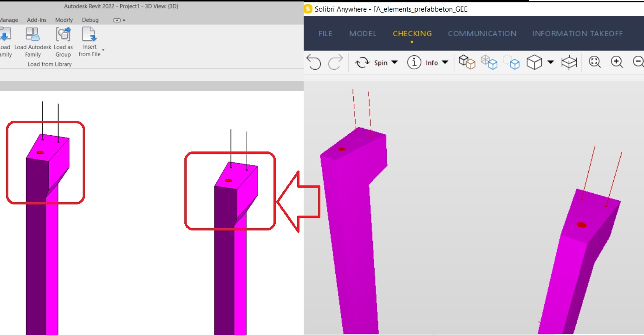Open the Spin tool dropdown arrow

(x=394, y=62)
